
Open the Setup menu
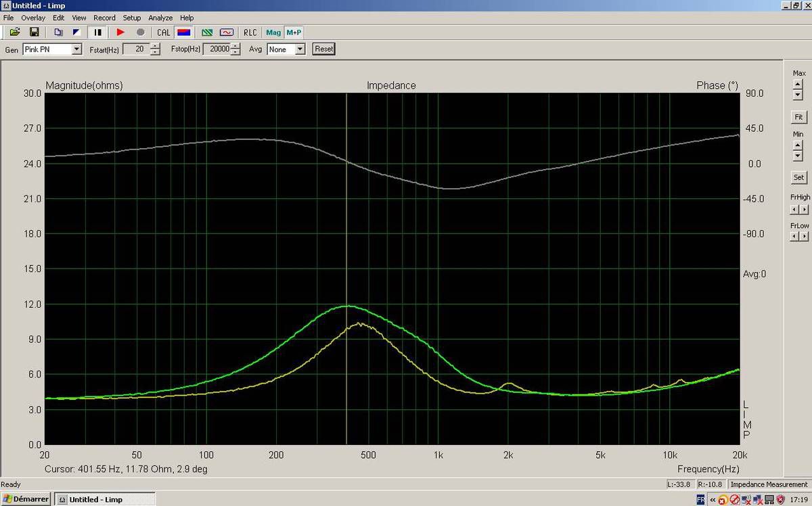pyautogui.click(x=132, y=18)
